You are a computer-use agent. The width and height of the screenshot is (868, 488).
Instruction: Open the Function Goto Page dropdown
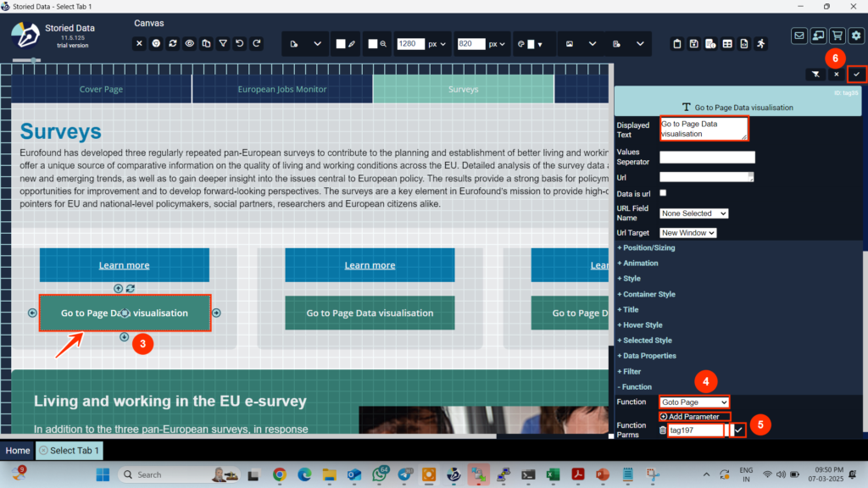694,402
